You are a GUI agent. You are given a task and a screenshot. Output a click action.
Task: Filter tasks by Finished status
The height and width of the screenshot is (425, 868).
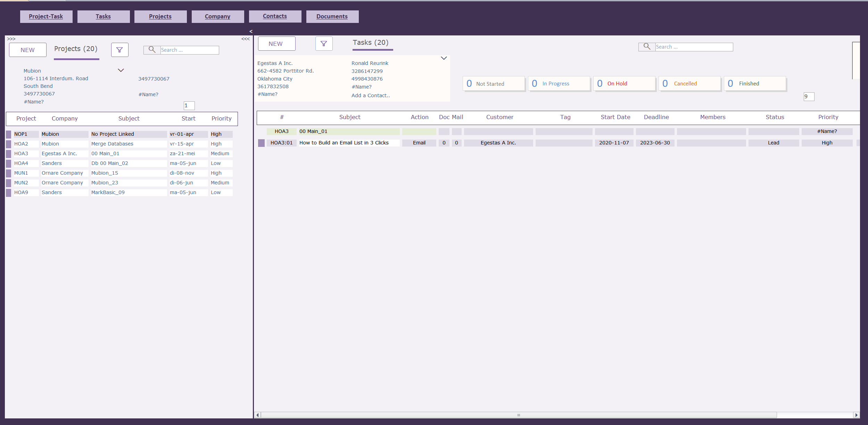click(754, 84)
